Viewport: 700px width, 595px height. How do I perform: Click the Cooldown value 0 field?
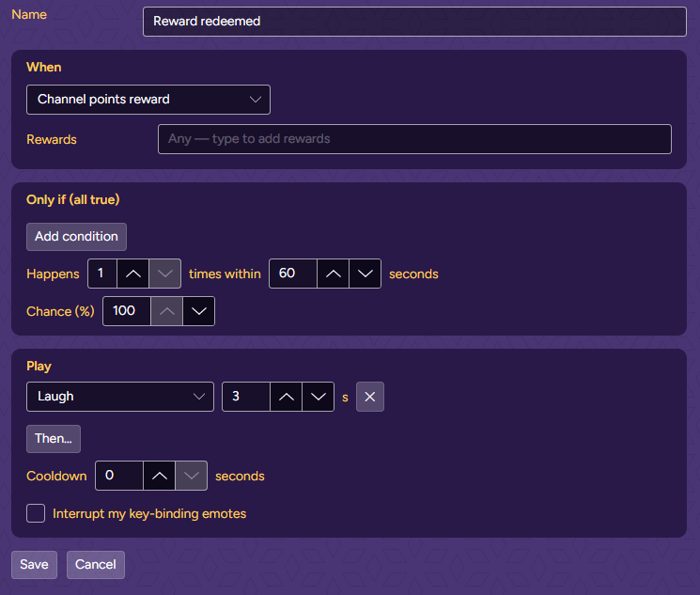[119, 476]
